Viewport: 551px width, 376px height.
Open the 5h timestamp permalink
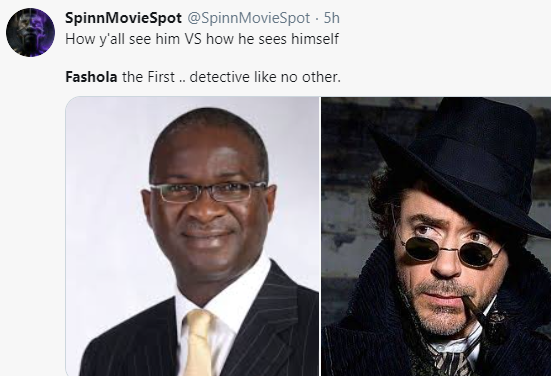331,18
